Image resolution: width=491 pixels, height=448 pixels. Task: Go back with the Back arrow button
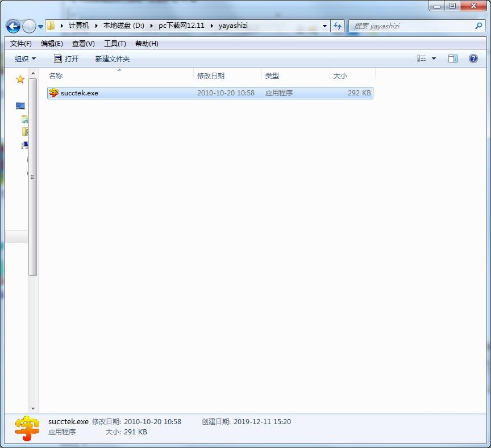tap(13, 26)
